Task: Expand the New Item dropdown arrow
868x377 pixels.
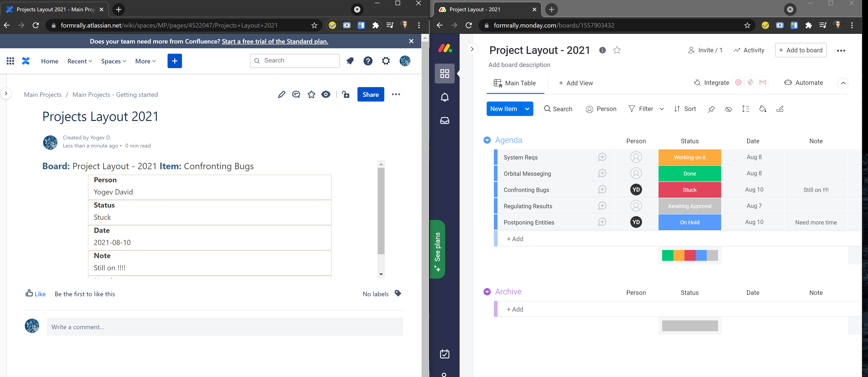Action: coord(527,109)
